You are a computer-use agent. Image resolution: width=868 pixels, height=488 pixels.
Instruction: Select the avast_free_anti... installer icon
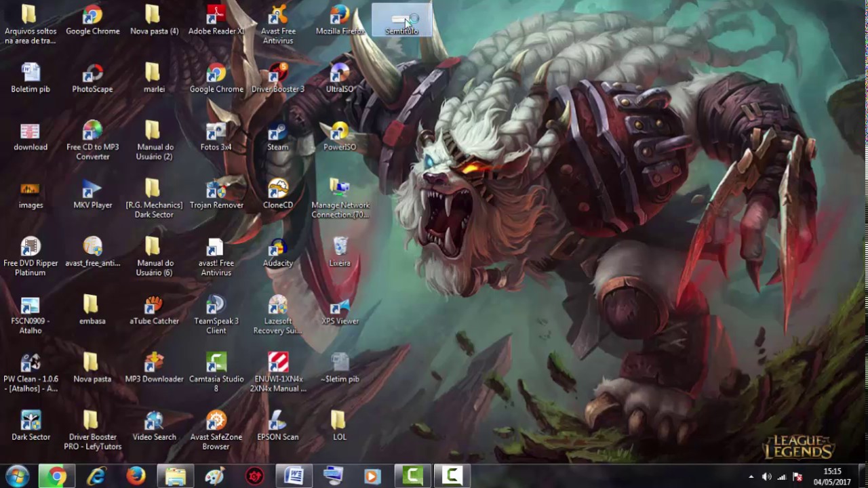tap(92, 251)
